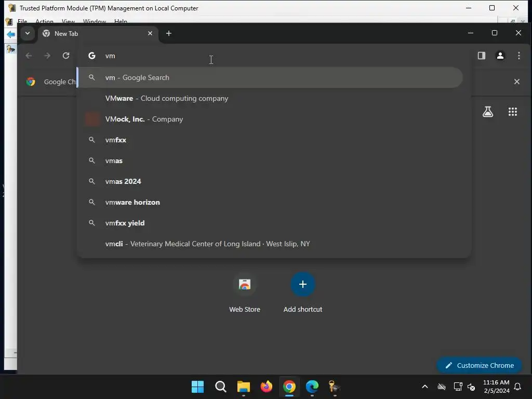Select the New Tab tab

coord(98,34)
